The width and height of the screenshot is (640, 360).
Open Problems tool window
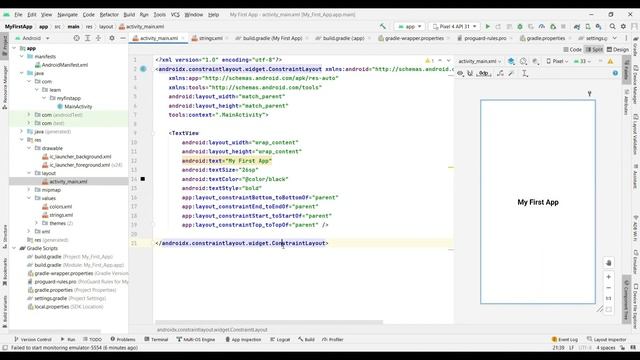[x=123, y=339]
